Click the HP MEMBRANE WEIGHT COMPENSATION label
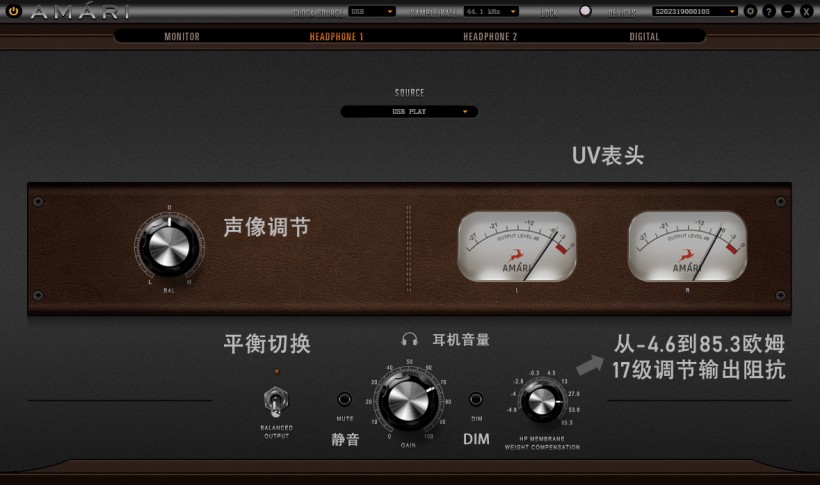The image size is (820, 485). click(542, 443)
